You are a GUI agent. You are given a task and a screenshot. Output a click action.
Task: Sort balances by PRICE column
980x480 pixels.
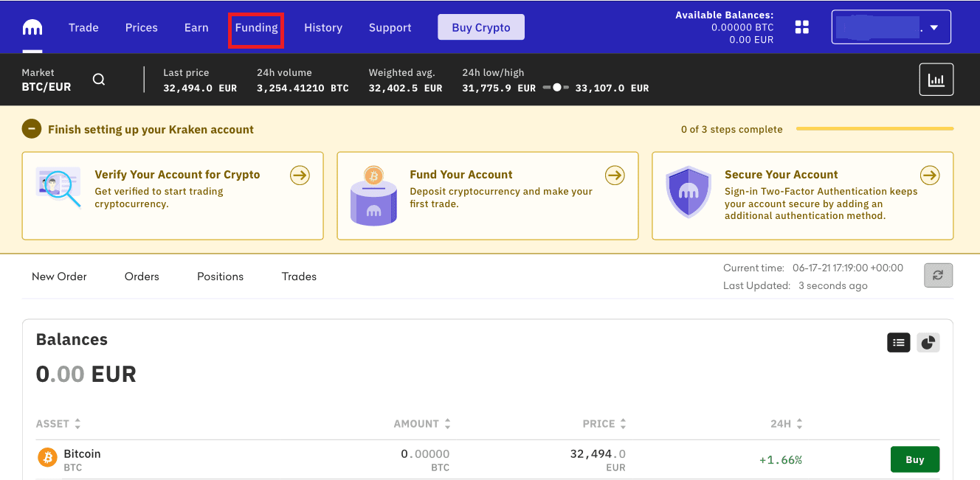(604, 424)
